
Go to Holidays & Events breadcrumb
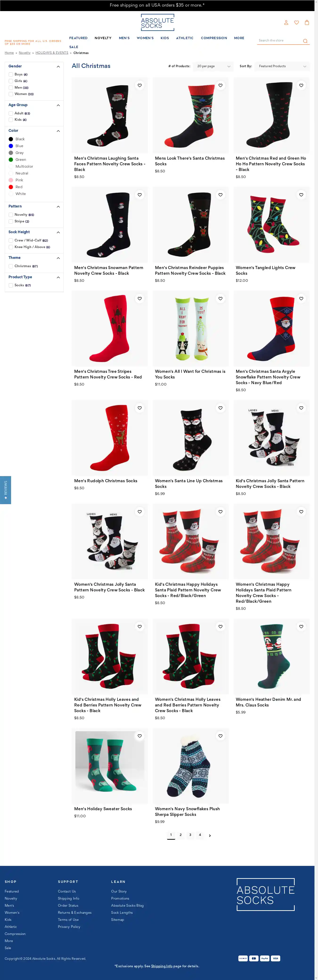click(x=52, y=53)
